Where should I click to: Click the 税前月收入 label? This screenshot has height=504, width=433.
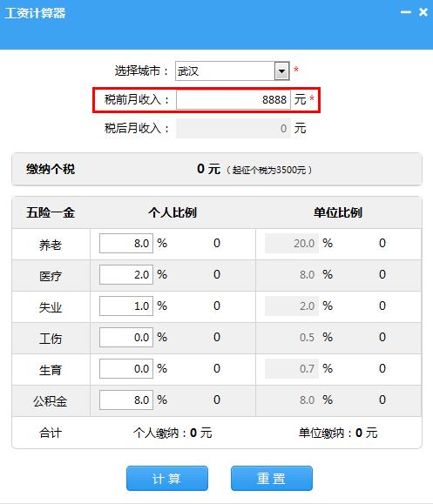tap(137, 99)
